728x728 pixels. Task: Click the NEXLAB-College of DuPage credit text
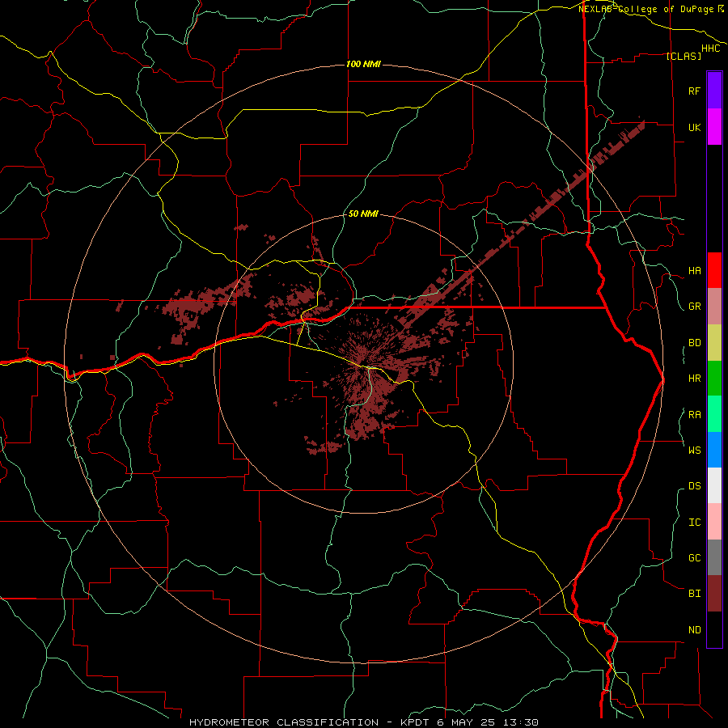click(x=645, y=9)
